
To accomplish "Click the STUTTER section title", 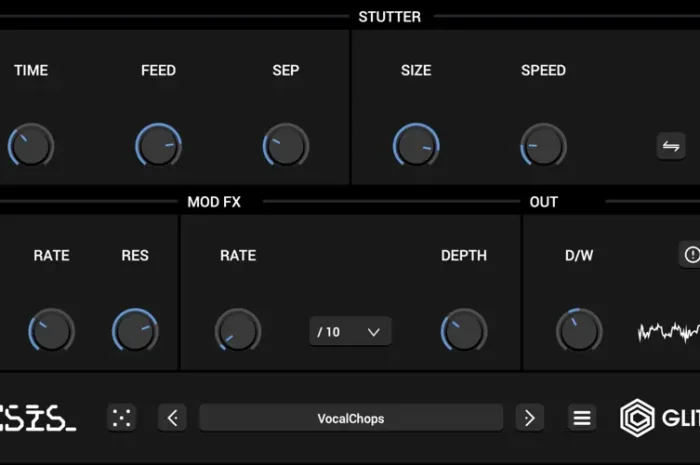I will 390,17.
